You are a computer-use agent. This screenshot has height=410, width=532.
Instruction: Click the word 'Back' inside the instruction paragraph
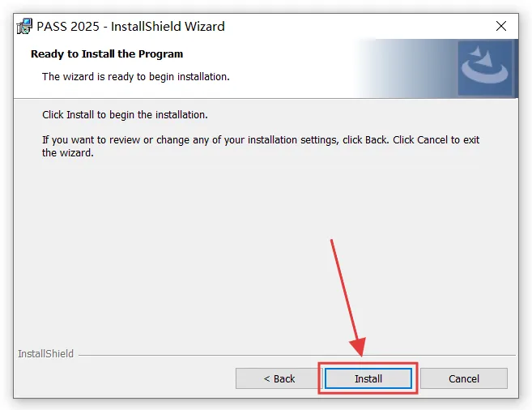pos(377,140)
